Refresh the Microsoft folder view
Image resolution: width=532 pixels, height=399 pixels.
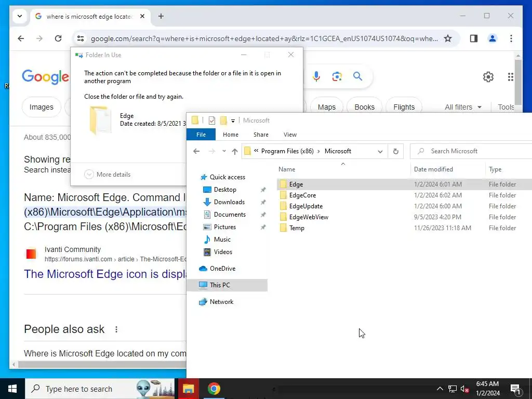pos(395,151)
